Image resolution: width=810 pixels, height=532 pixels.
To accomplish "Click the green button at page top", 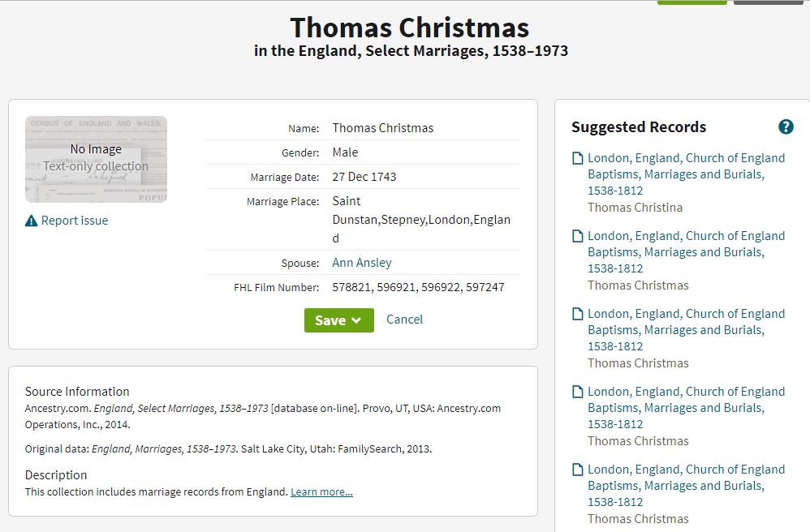I will coord(692,2).
